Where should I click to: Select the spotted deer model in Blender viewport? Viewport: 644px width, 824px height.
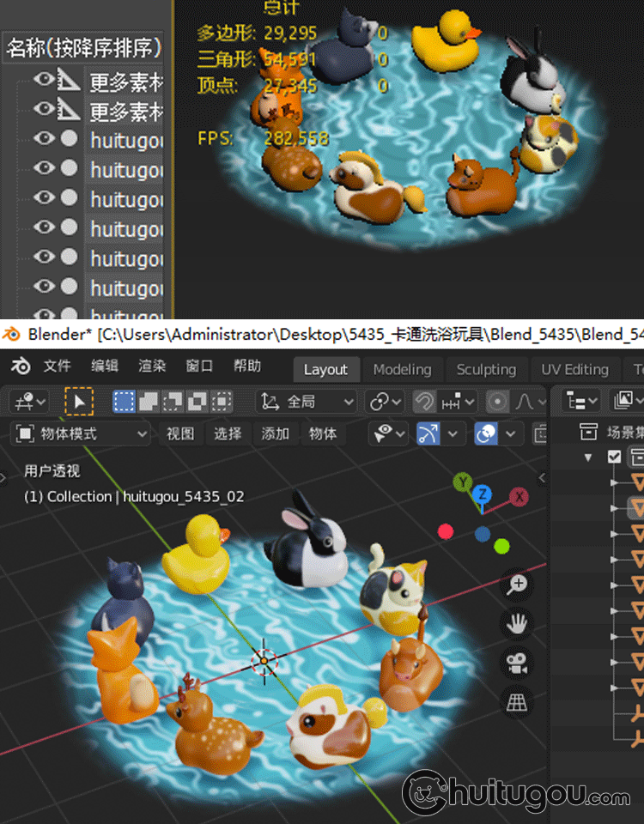point(213,731)
